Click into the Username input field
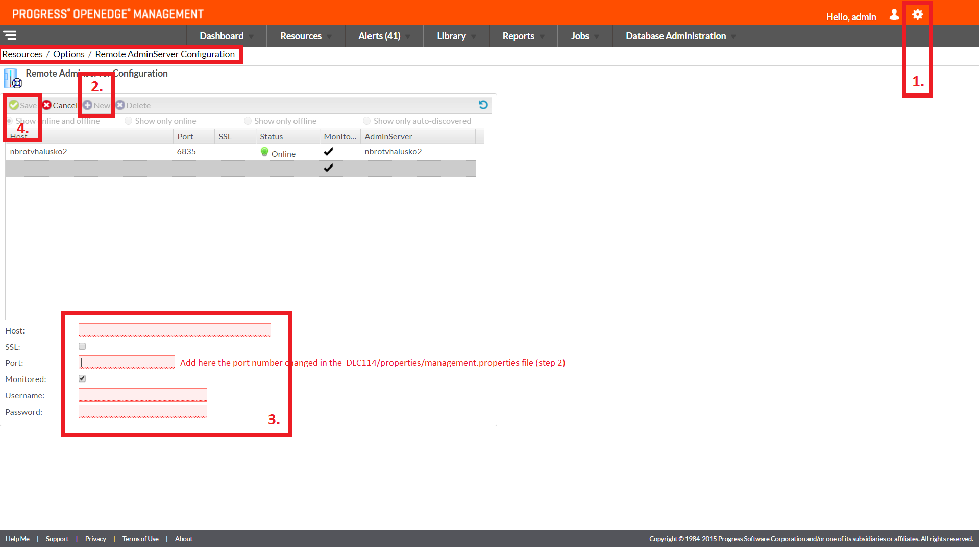 (143, 395)
